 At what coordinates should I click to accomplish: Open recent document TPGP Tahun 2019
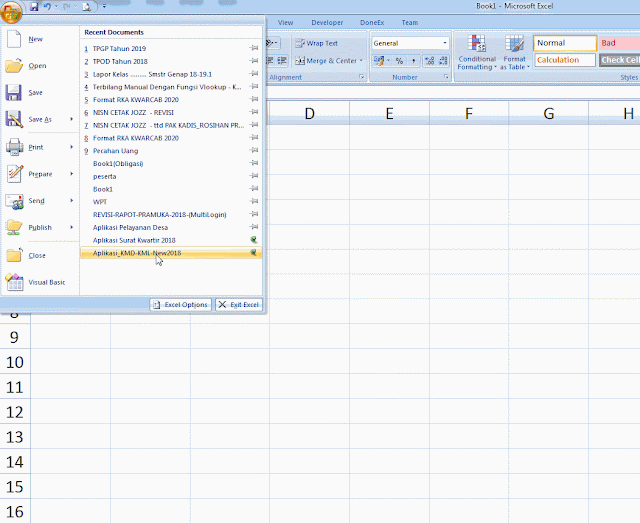171,49
